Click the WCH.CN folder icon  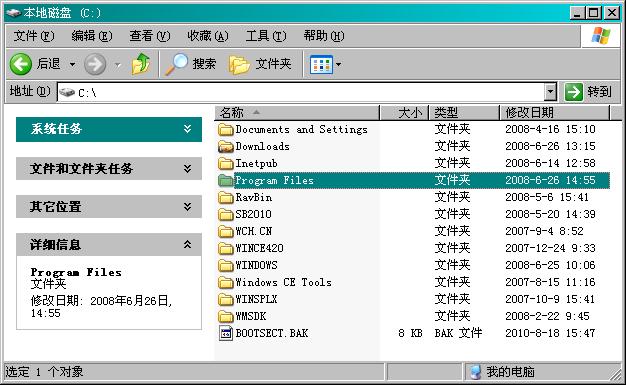(x=226, y=232)
